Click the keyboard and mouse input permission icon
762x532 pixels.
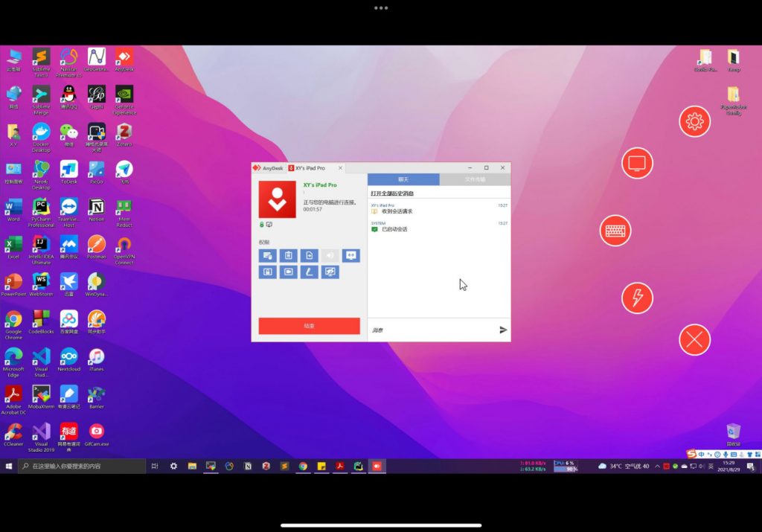point(268,256)
